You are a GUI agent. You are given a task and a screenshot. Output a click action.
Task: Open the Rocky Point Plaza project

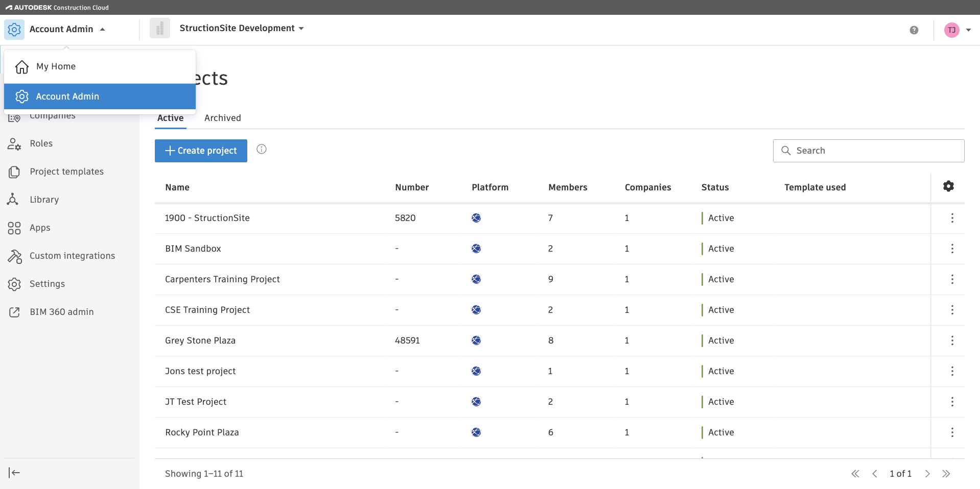[202, 432]
